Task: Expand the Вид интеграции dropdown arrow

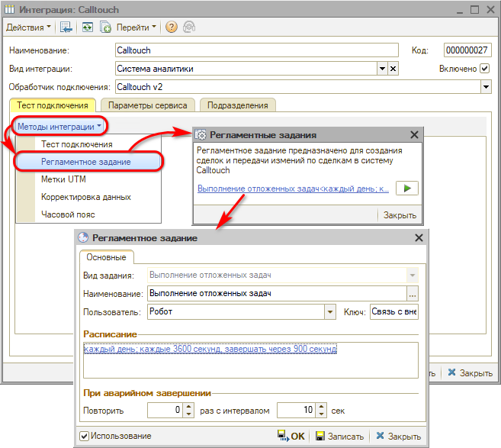Action: [382, 69]
